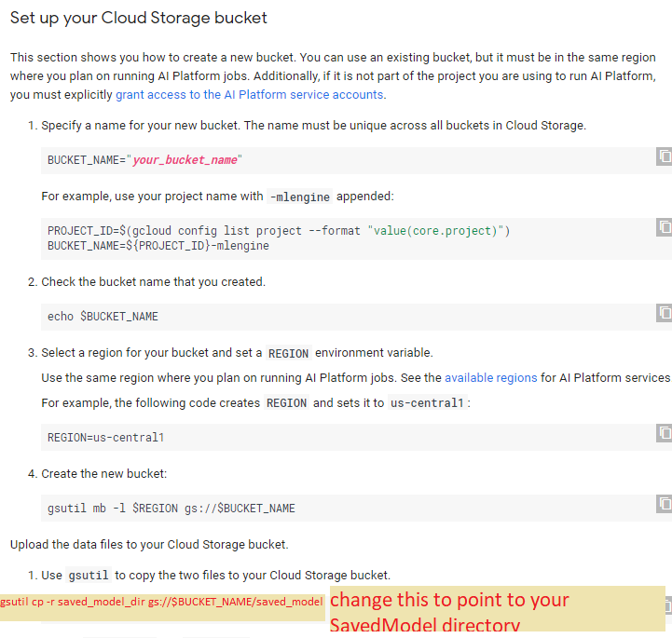Click the inline gsutil code in upload step
Screen dimensions: 672x638
tap(88, 576)
